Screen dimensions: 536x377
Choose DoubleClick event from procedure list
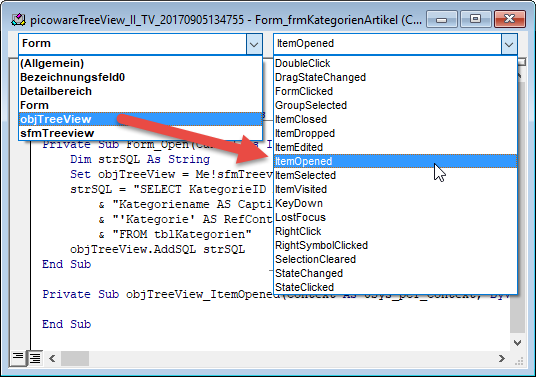(396, 63)
